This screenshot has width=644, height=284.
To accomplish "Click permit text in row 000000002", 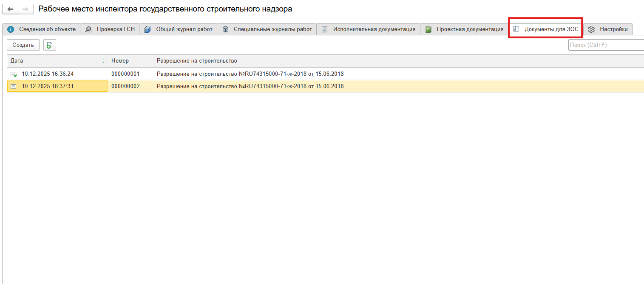I will pyautogui.click(x=250, y=86).
